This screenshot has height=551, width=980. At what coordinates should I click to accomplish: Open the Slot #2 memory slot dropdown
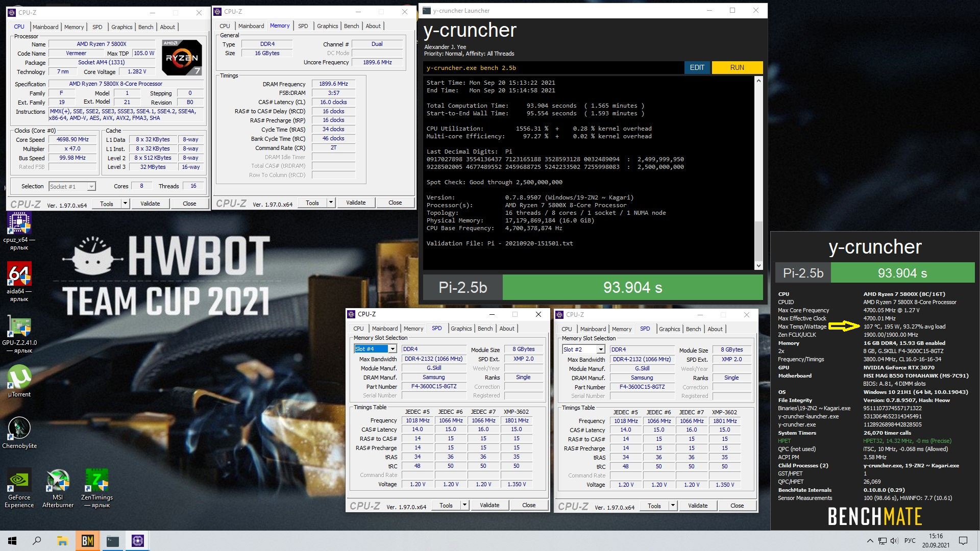click(600, 349)
